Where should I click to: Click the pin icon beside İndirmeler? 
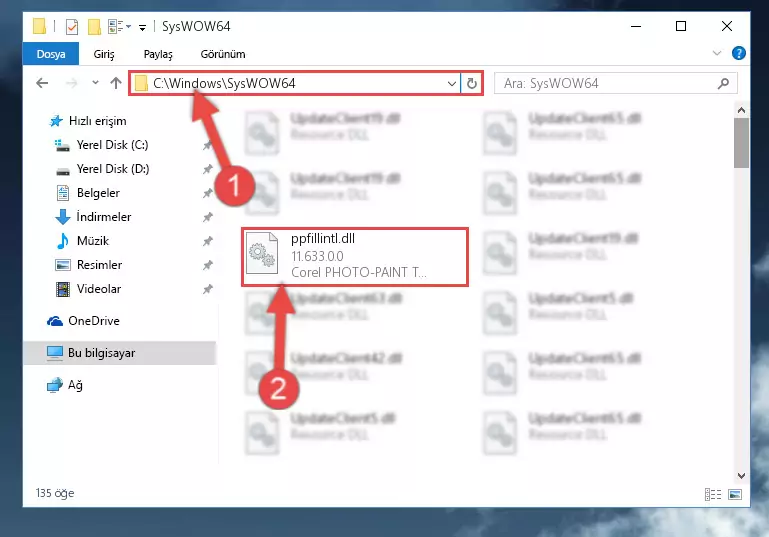click(x=208, y=217)
